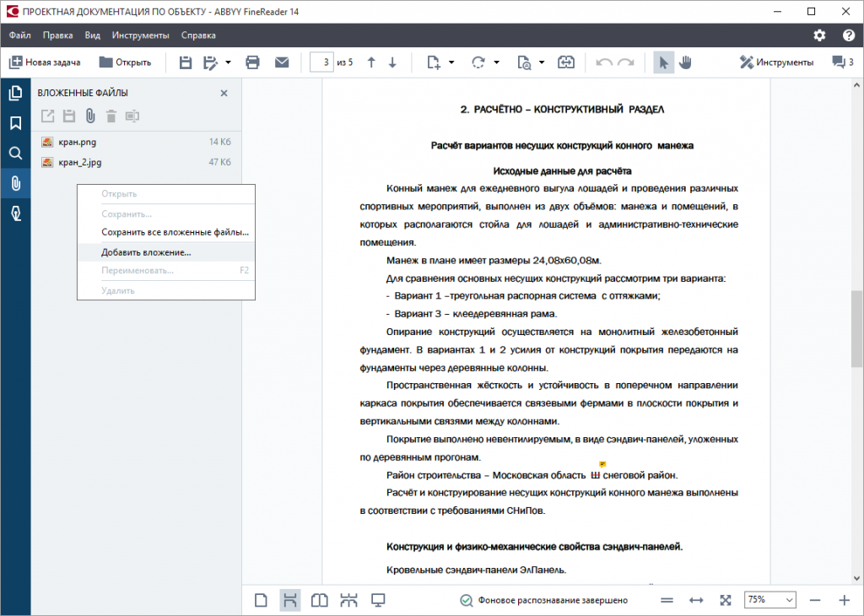Click the Открыть folder button in toolbar

[125, 62]
